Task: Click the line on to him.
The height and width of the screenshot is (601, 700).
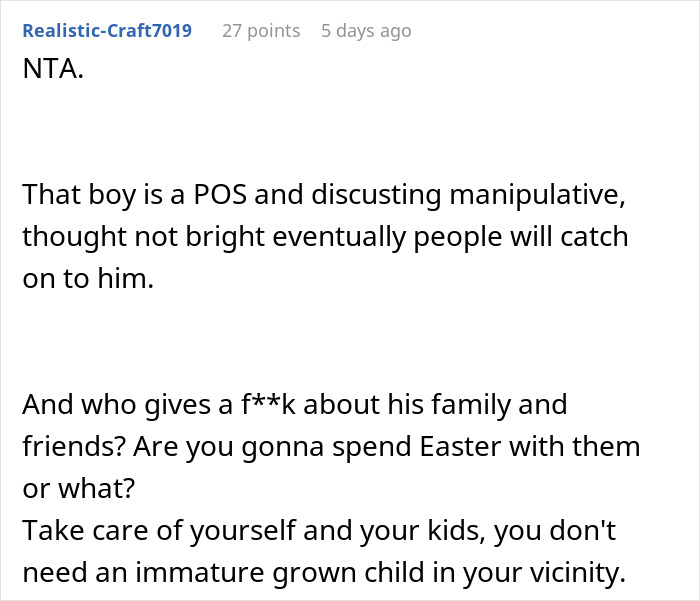Action: pyautogui.click(x=88, y=278)
